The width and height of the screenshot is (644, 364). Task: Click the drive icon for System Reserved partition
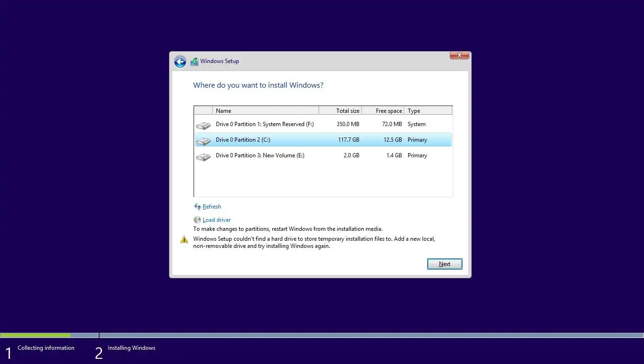click(x=203, y=126)
